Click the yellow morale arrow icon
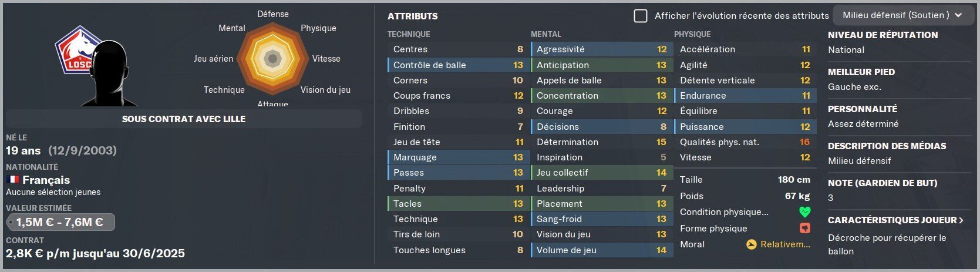Screen dimensions: 980x272 (x=751, y=244)
